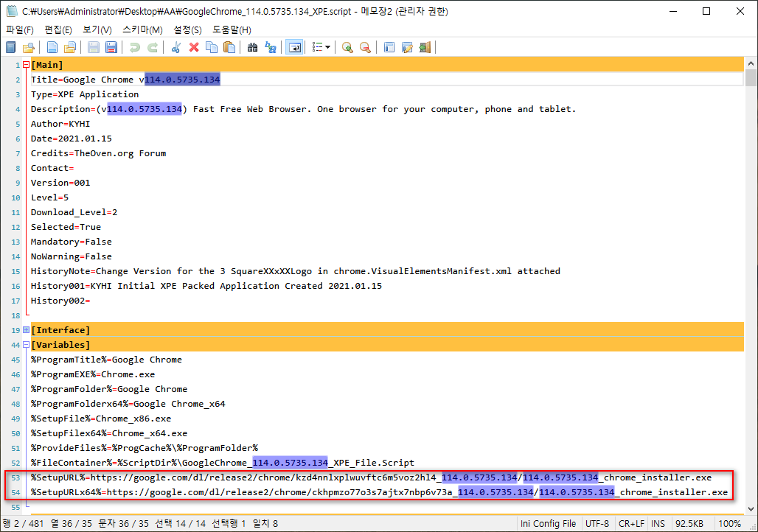
Task: Click the vertical scrollbar down arrow
Action: click(751, 508)
